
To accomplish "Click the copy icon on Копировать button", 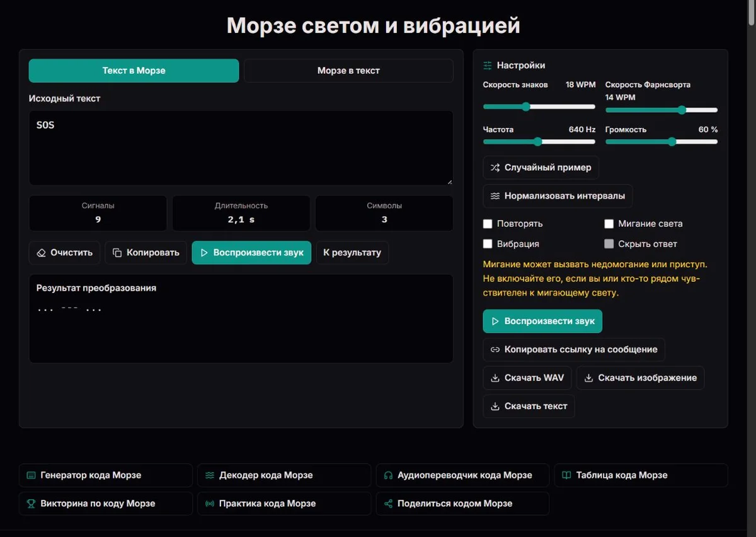I will (117, 253).
